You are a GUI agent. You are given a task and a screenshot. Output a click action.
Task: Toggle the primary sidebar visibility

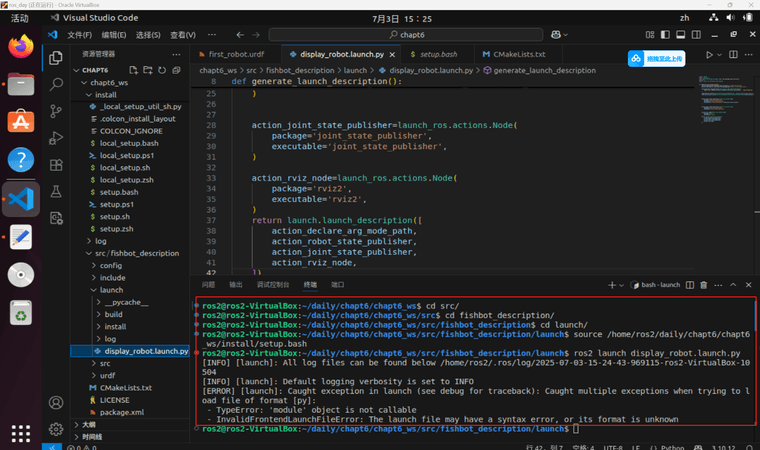click(665, 34)
